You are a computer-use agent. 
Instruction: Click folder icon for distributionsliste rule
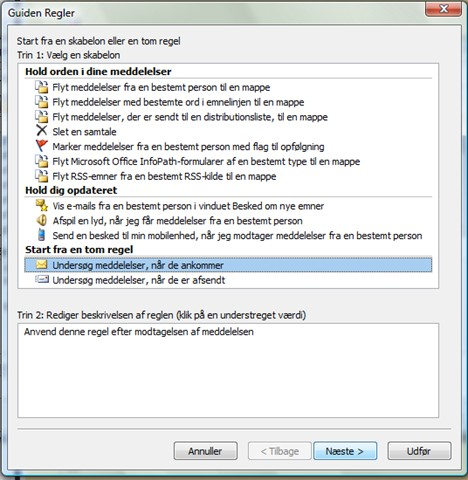coord(42,117)
